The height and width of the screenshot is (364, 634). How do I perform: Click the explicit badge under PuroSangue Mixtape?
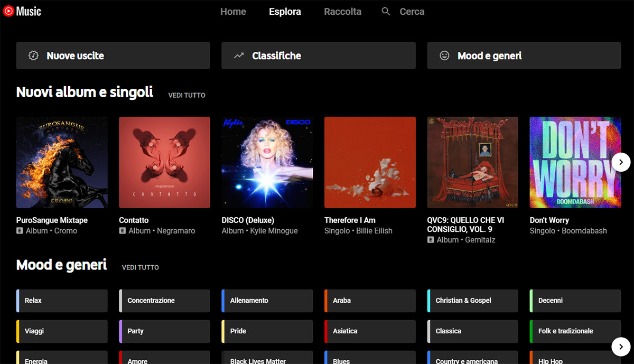20,231
